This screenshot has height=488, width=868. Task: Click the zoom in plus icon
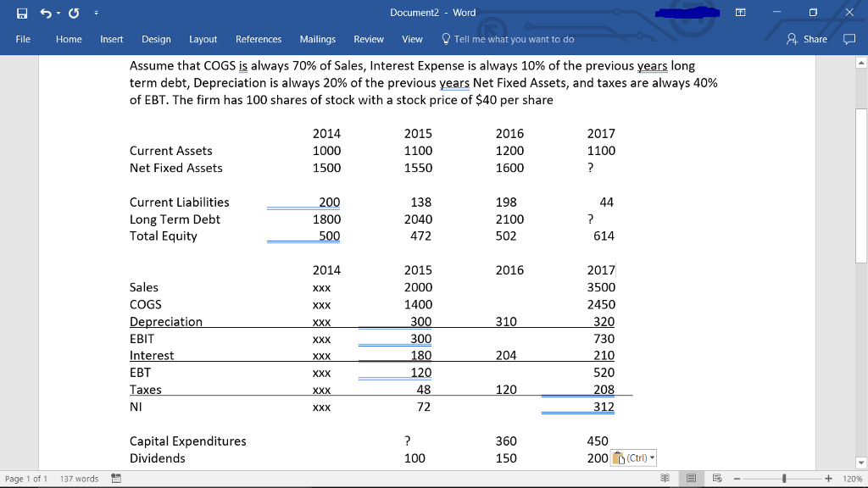pyautogui.click(x=827, y=479)
